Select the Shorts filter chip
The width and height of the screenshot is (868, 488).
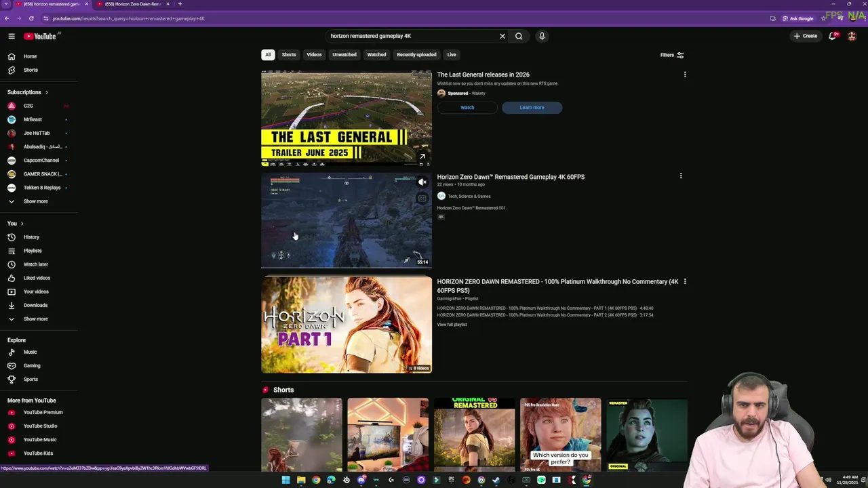point(289,54)
